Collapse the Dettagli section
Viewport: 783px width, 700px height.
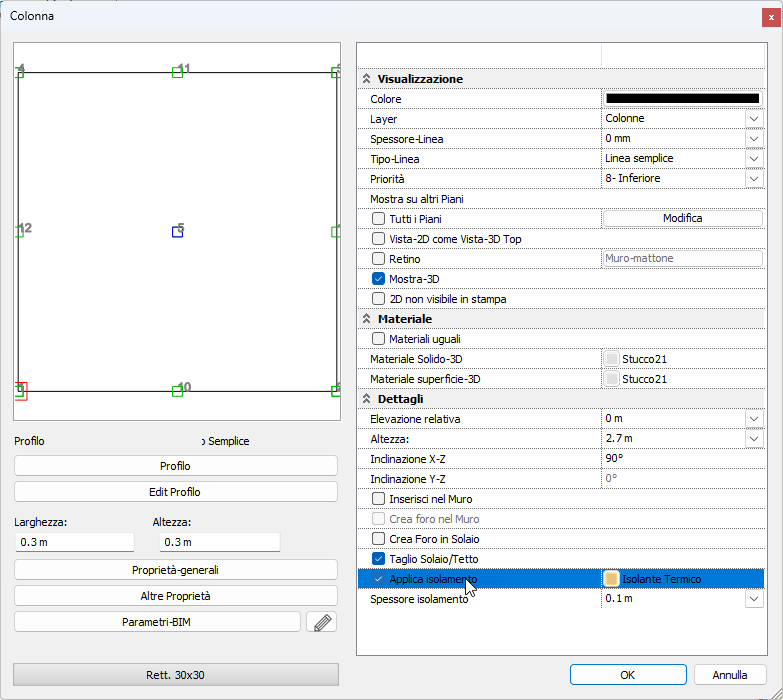[x=367, y=398]
